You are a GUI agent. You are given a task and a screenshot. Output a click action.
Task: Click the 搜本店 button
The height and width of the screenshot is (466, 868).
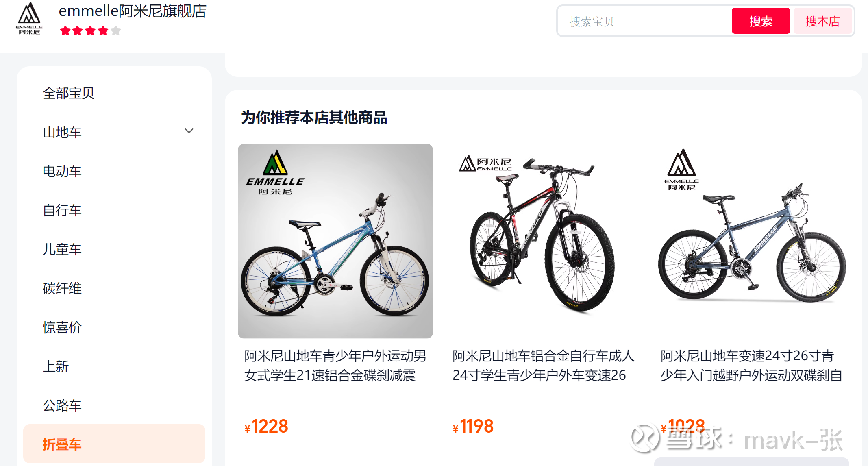[822, 21]
